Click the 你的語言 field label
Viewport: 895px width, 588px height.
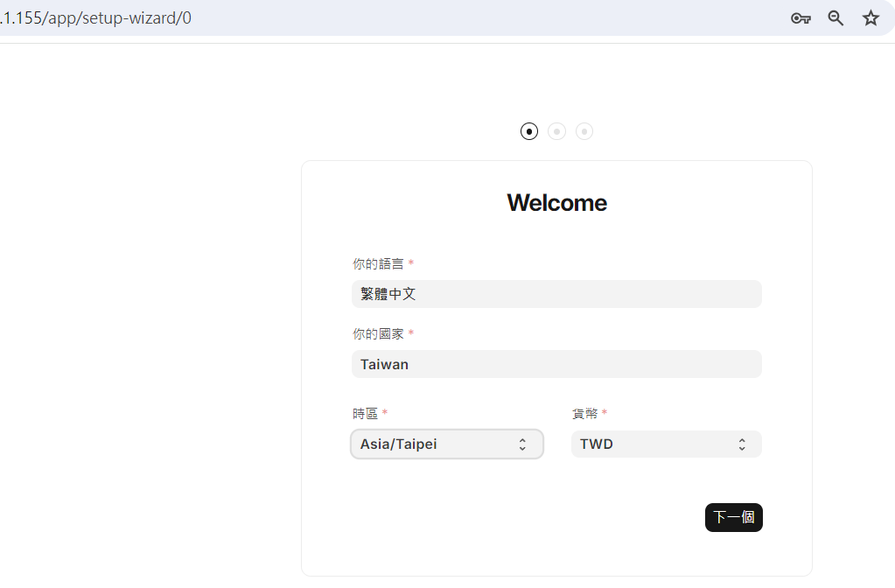(x=378, y=263)
